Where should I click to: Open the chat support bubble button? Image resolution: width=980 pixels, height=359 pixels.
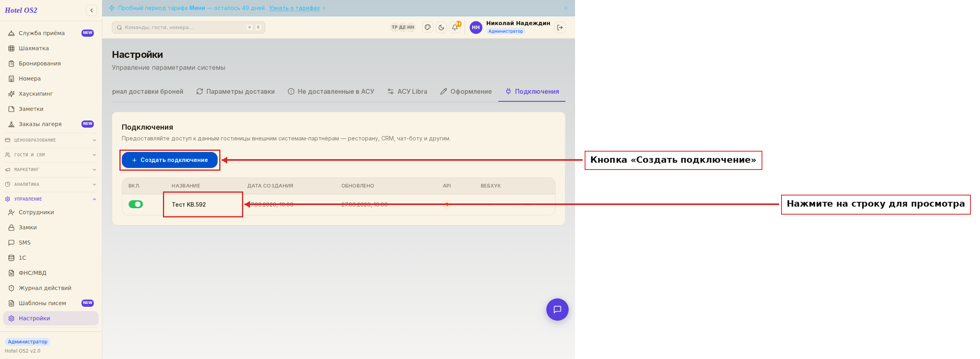[557, 310]
